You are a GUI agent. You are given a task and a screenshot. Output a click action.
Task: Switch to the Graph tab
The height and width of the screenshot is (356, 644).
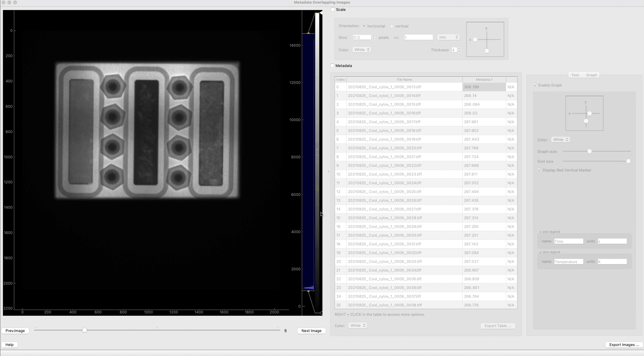pos(591,75)
